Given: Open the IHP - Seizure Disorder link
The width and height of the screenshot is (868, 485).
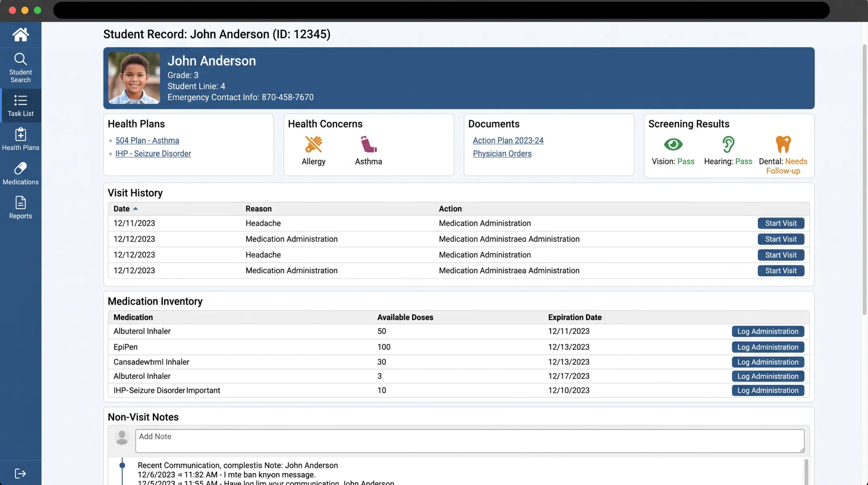Looking at the screenshot, I should [x=153, y=154].
